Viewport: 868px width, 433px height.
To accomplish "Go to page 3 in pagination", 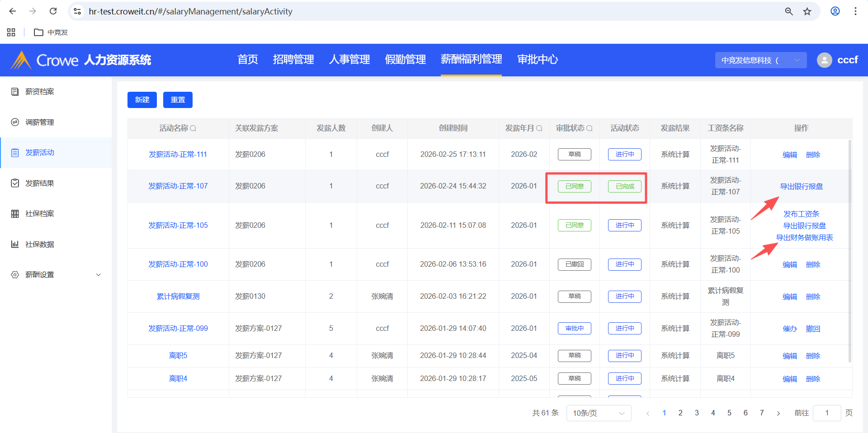I will pos(697,413).
